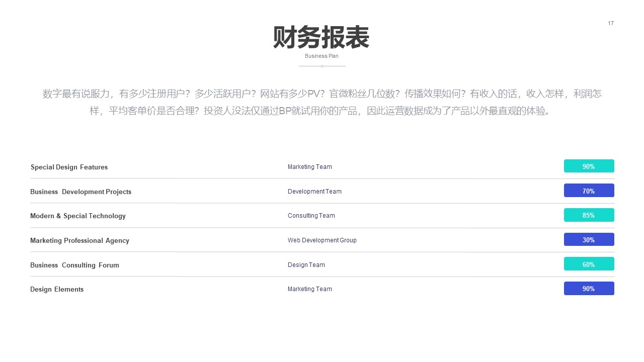The height and width of the screenshot is (362, 644).
Task: Click the Development Team text
Action: point(314,192)
